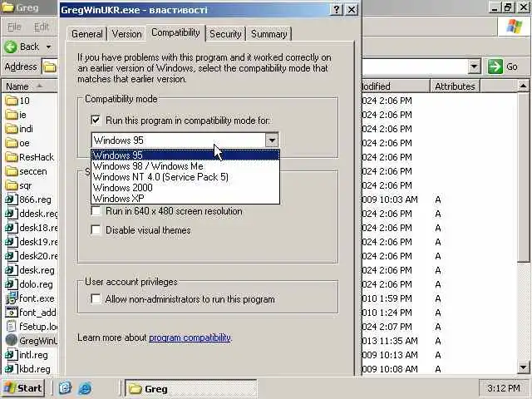Click the Greg taskbar button

coord(190,389)
